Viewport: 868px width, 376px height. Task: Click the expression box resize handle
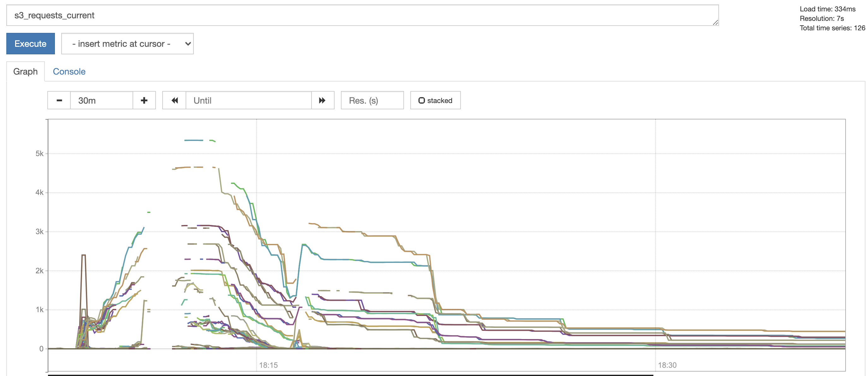coord(715,22)
